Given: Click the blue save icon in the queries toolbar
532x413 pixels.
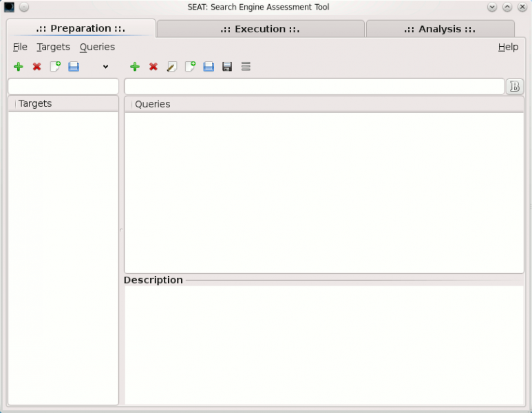Looking at the screenshot, I should pyautogui.click(x=209, y=67).
